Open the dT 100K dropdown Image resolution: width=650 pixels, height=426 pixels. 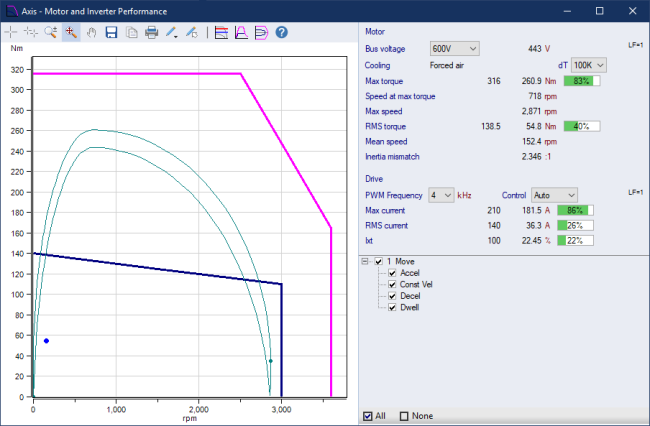click(588, 65)
